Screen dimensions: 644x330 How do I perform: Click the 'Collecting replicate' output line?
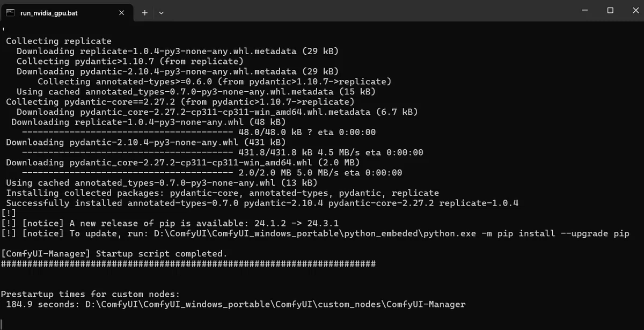pos(59,41)
